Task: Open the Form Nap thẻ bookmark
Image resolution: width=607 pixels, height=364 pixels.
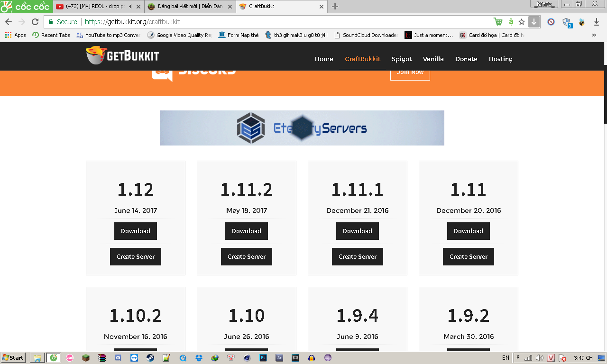Action: click(x=239, y=35)
